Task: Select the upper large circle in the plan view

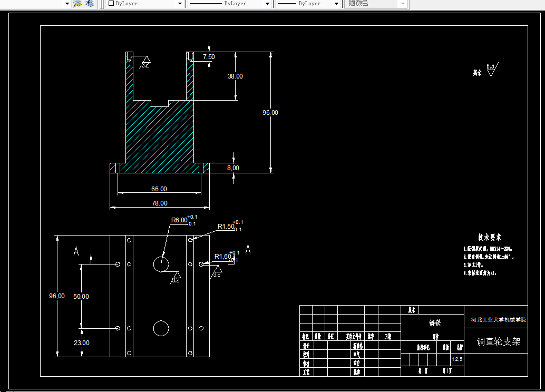Action: point(161,264)
